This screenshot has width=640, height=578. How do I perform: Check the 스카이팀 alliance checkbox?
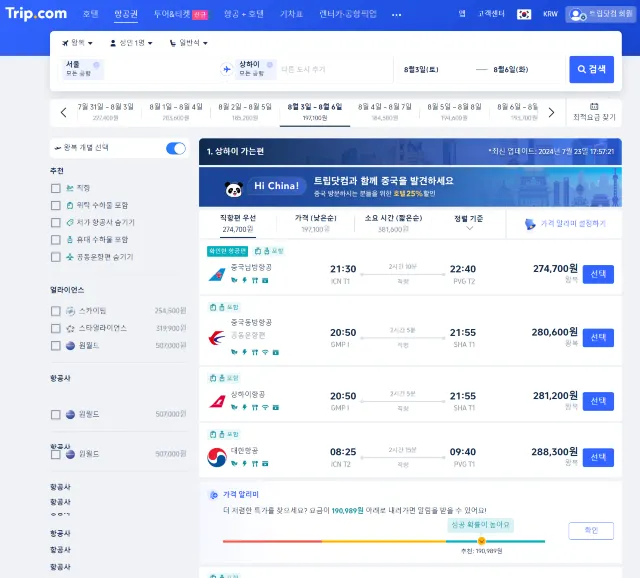[56, 311]
